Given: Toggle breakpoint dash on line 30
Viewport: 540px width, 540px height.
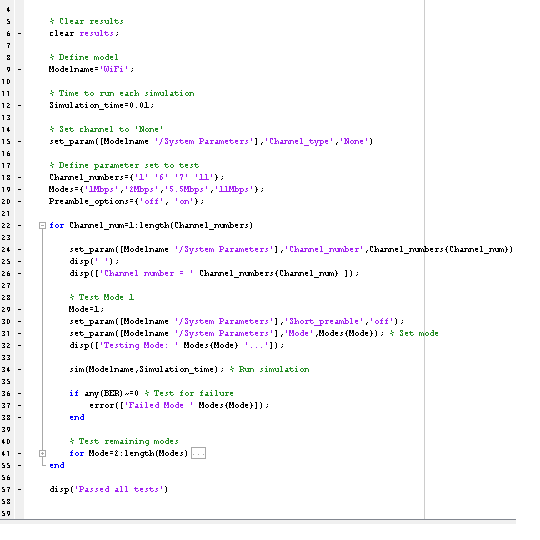Looking at the screenshot, I should point(20,321).
